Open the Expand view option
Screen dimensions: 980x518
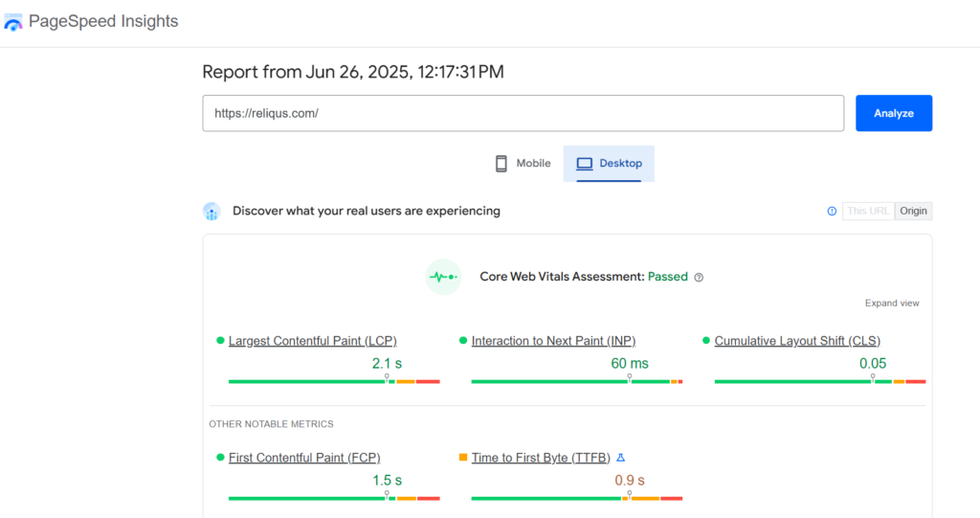(892, 304)
